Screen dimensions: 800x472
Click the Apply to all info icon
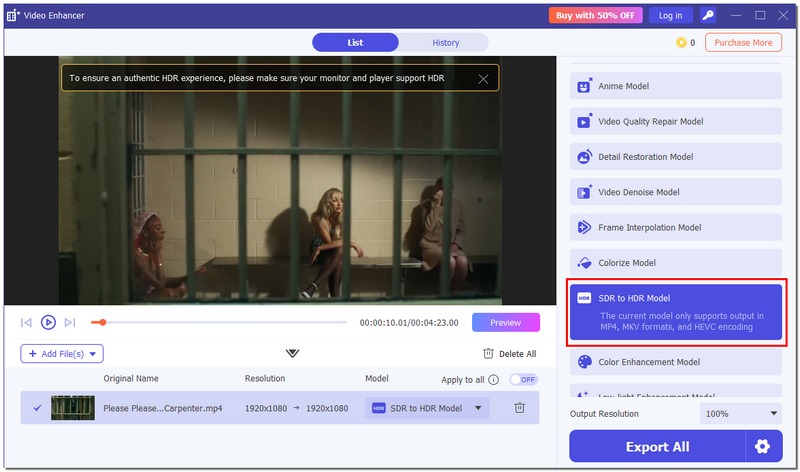(493, 380)
